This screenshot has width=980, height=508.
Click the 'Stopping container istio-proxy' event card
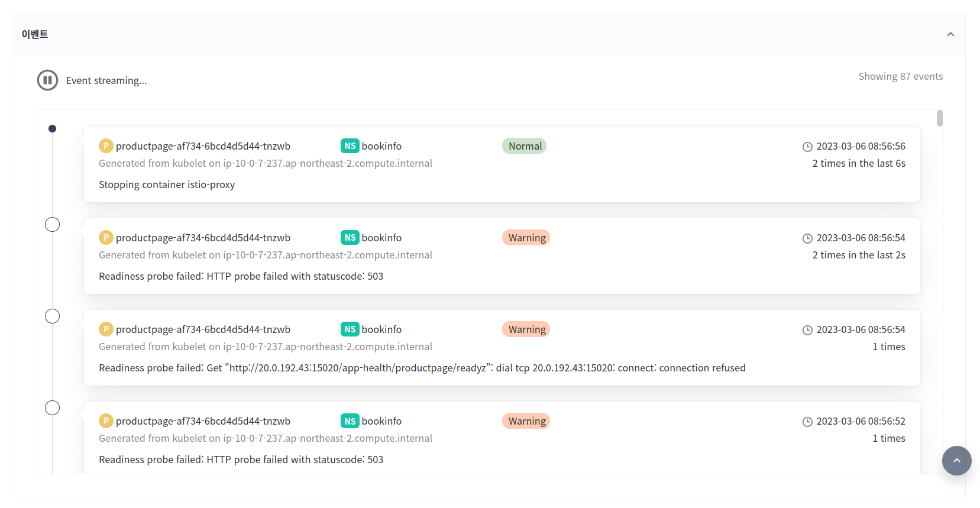coord(502,164)
